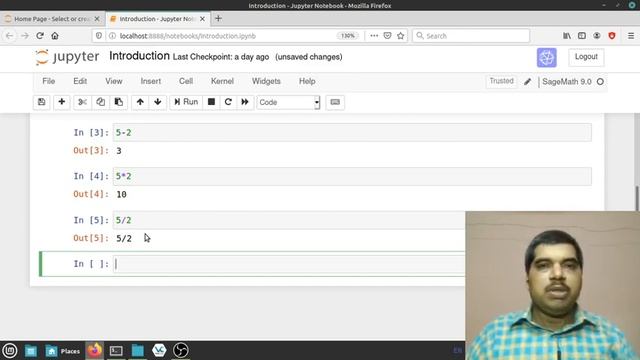Click output value 5/2 of Out[5]
Image resolution: width=640 pixels, height=360 pixels.
124,238
